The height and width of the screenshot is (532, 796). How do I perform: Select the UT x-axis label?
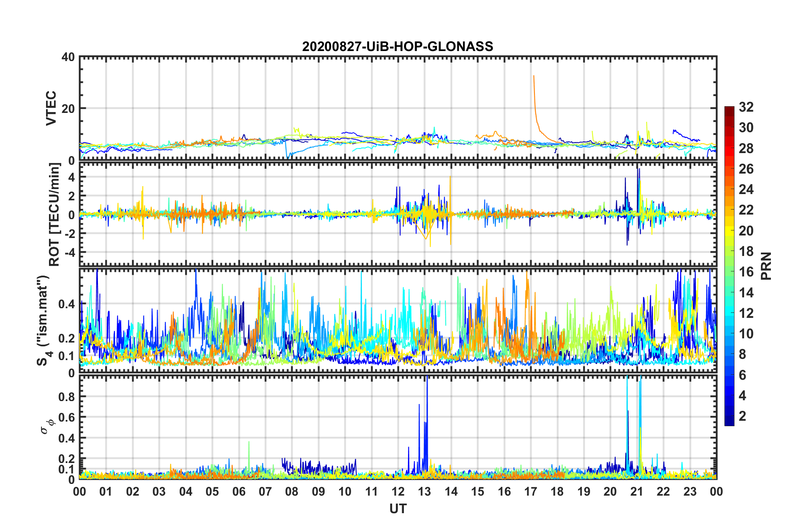(398, 509)
